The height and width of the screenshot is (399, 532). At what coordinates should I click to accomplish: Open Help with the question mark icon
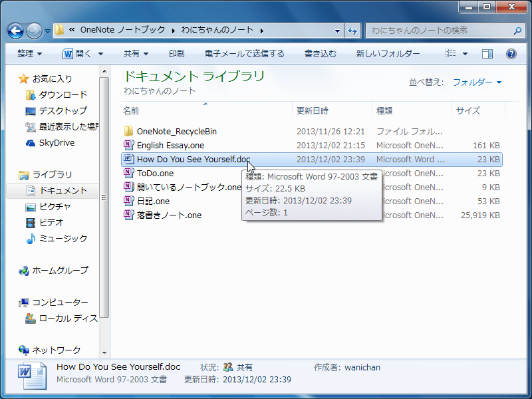pyautogui.click(x=511, y=54)
